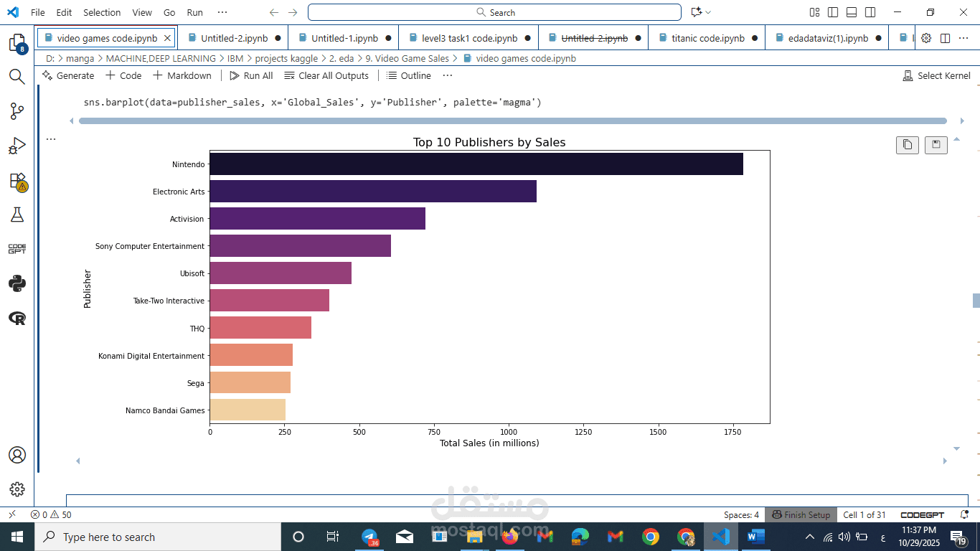Open the Customize Layout control
980x551 pixels.
tap(814, 12)
